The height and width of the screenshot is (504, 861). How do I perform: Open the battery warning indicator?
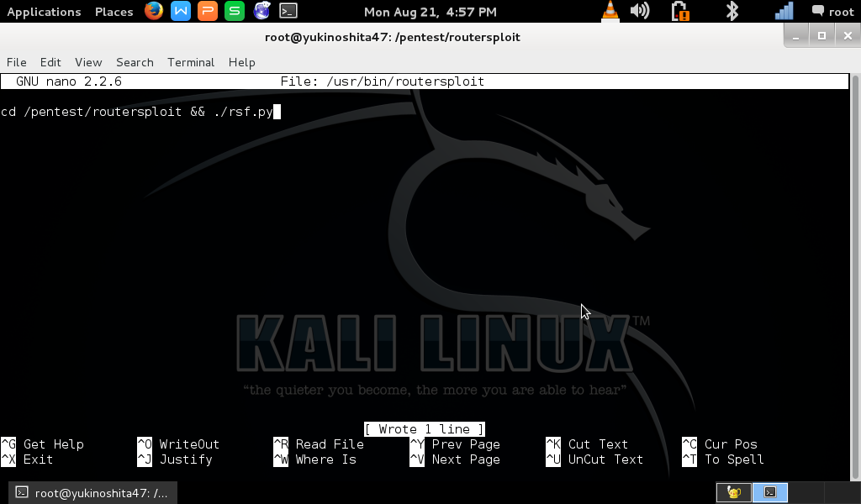click(x=680, y=11)
